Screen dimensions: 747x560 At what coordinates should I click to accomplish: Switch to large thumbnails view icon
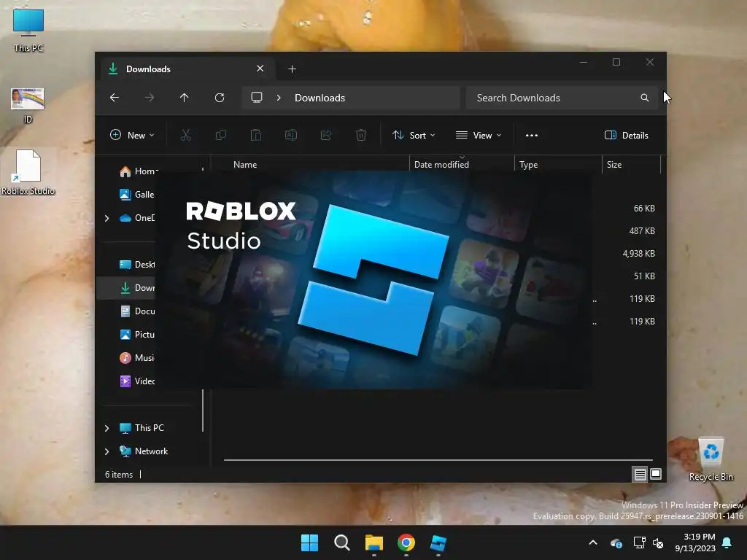click(656, 474)
